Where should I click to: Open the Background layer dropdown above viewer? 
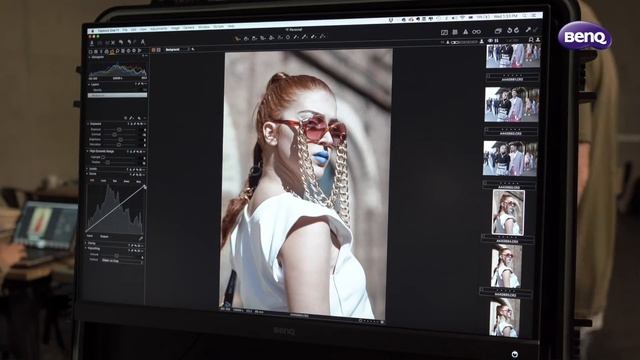pyautogui.click(x=177, y=50)
